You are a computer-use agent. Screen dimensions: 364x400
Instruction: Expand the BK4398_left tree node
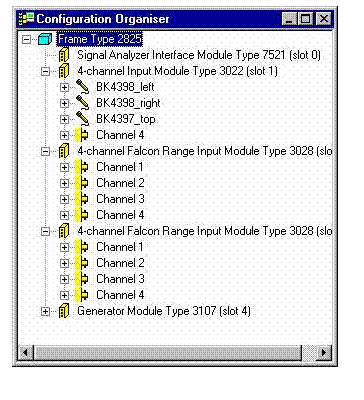point(64,87)
